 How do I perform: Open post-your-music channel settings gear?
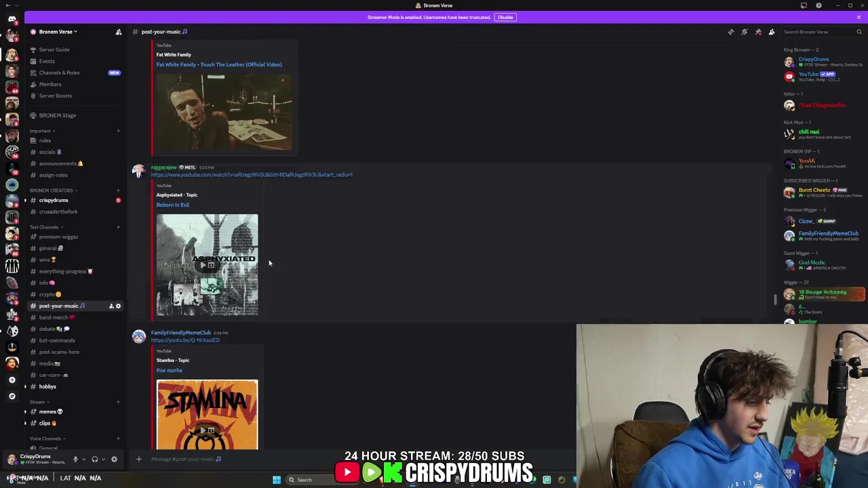pos(118,306)
